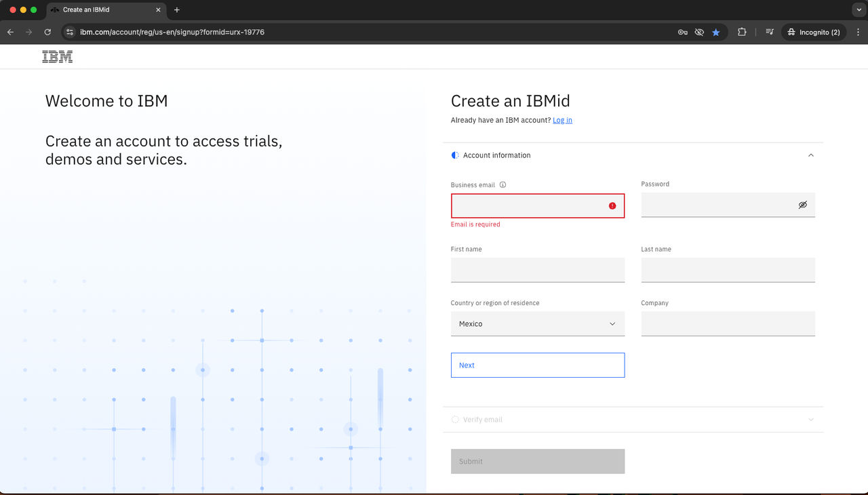
Task: Click the Business email label
Action: pos(473,184)
